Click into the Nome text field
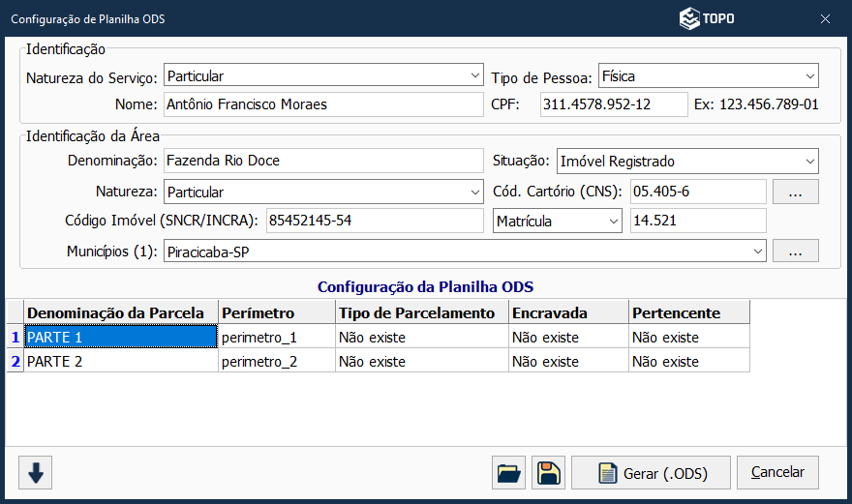The image size is (852, 504). (321, 104)
